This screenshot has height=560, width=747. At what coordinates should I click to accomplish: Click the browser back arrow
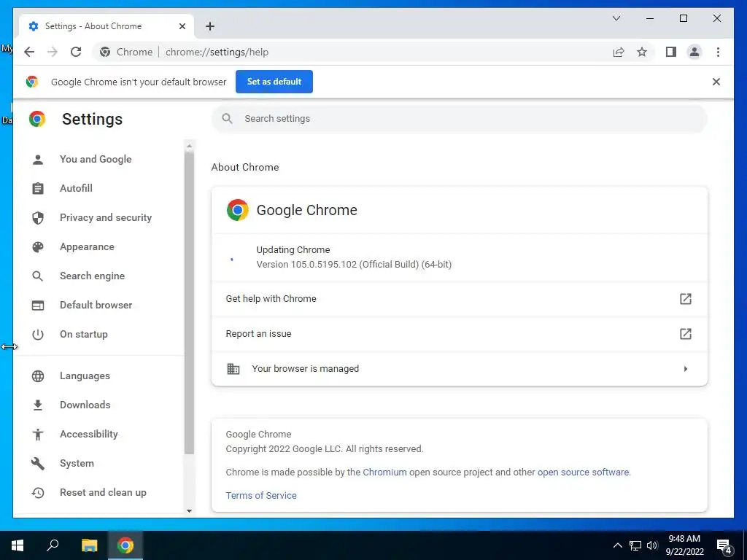tap(29, 52)
